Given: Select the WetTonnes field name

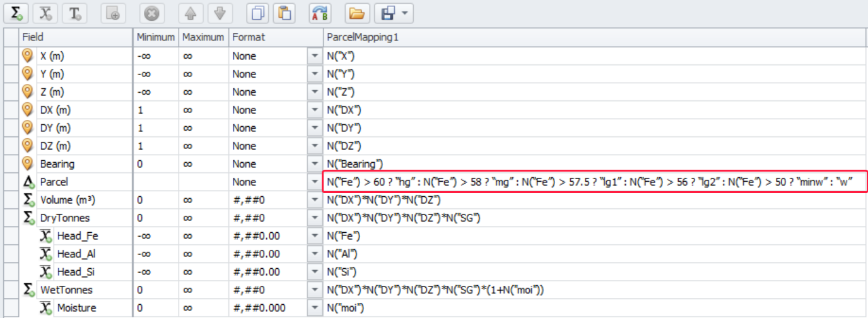Looking at the screenshot, I should tap(66, 290).
